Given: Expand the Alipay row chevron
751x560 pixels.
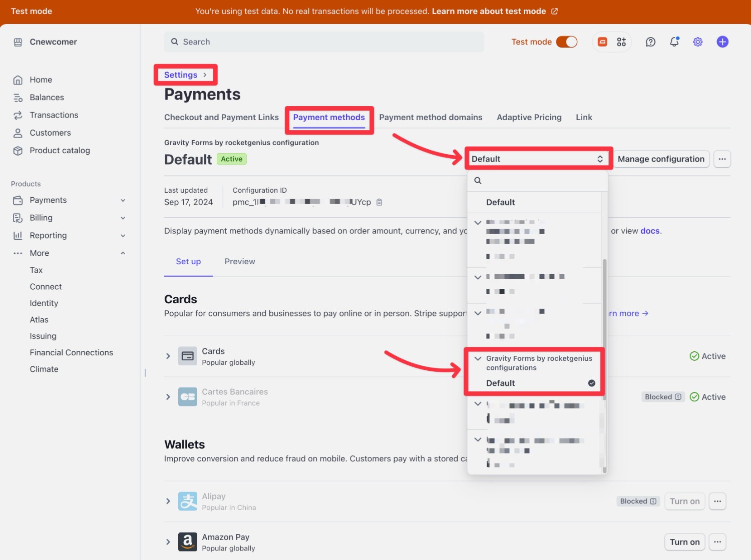Looking at the screenshot, I should (x=168, y=501).
